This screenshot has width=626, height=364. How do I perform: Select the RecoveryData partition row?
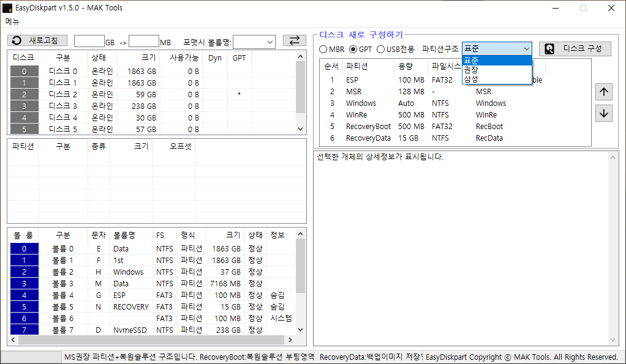(x=455, y=138)
